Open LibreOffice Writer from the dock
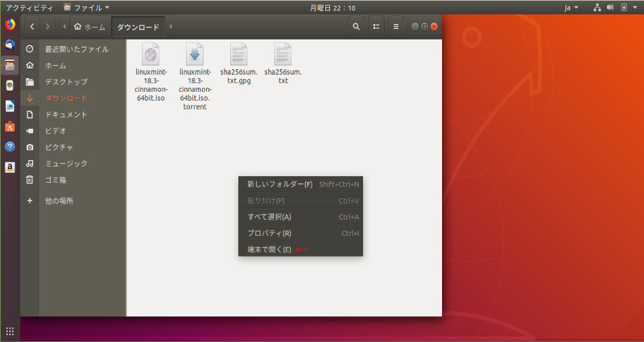Image resolution: width=644 pixels, height=342 pixels. (x=10, y=106)
